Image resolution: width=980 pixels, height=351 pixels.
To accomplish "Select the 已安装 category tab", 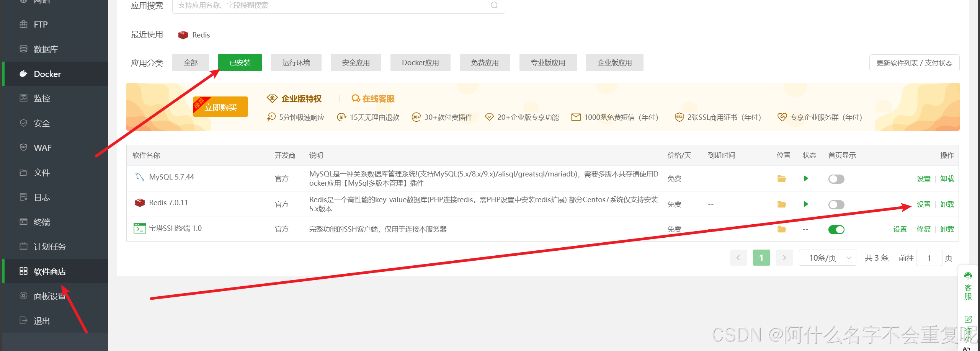I will [x=240, y=62].
